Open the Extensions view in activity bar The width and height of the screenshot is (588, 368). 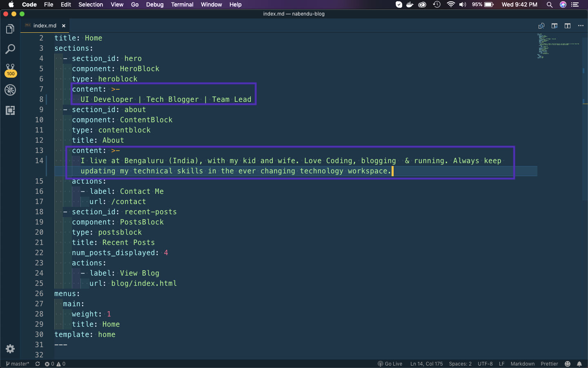[10, 110]
